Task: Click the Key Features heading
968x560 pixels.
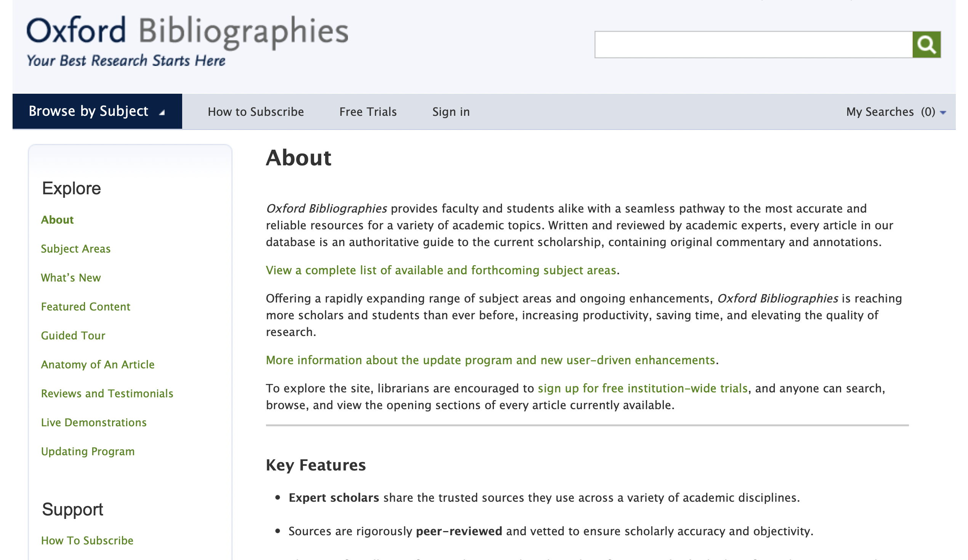Action: coord(316,465)
